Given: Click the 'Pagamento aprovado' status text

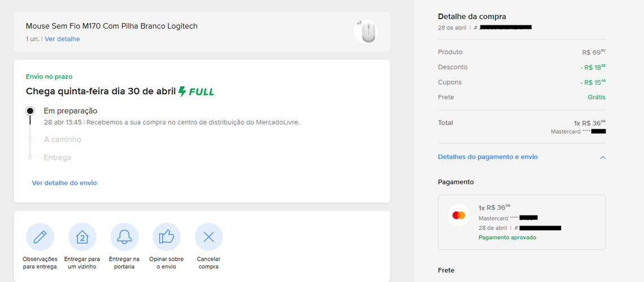Looking at the screenshot, I should (507, 237).
